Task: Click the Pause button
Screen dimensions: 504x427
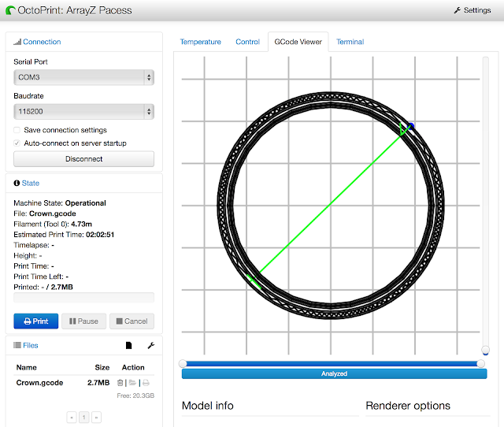Action: coord(83,321)
